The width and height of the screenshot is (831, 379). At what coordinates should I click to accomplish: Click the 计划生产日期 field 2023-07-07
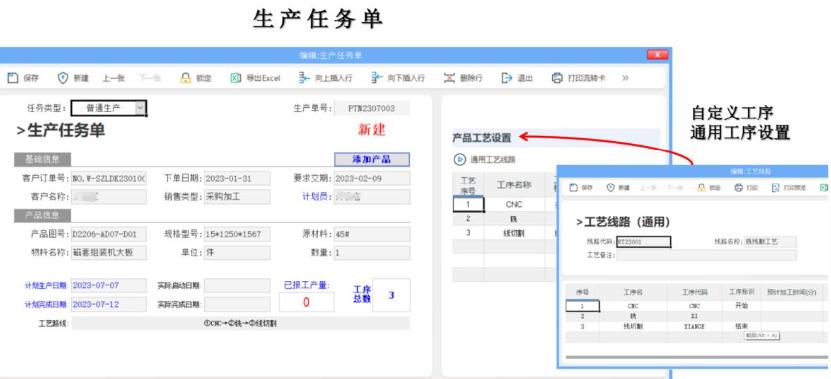pyautogui.click(x=109, y=286)
